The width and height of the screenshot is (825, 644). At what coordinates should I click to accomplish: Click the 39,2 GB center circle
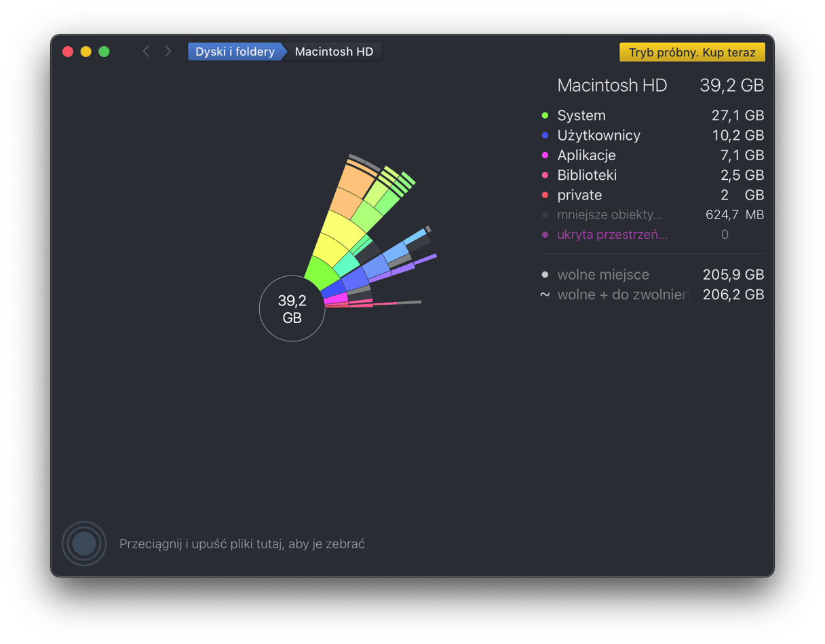pyautogui.click(x=292, y=309)
